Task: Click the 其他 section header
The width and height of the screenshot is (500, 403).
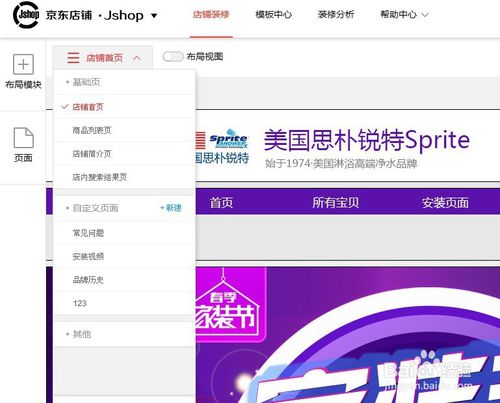Action: (x=82, y=334)
